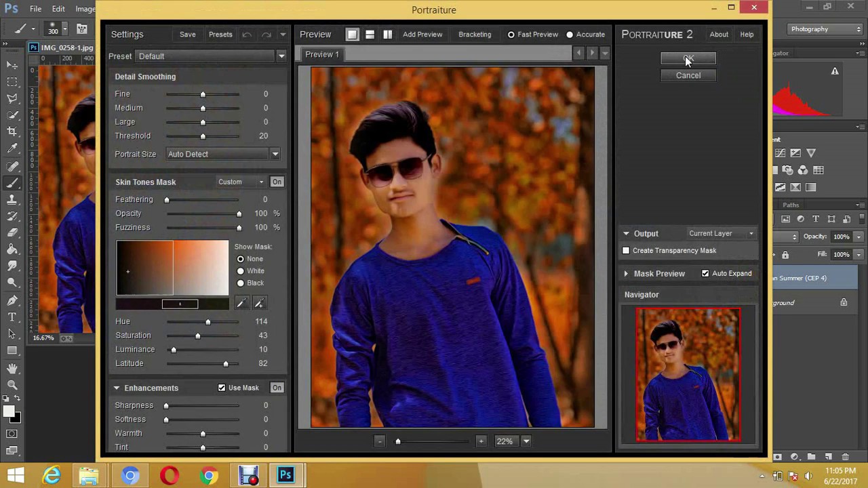
Task: Switch to vertical split preview layout
Action: 387,35
